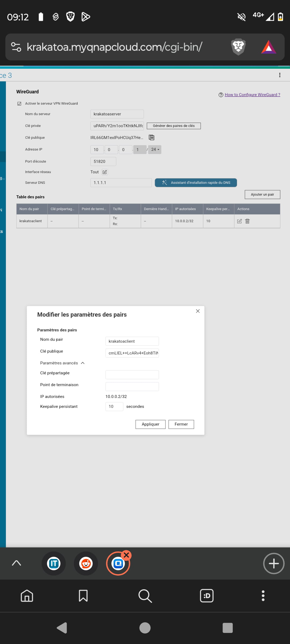
Task: Delete the krakatoaclient peer
Action: 248,221
